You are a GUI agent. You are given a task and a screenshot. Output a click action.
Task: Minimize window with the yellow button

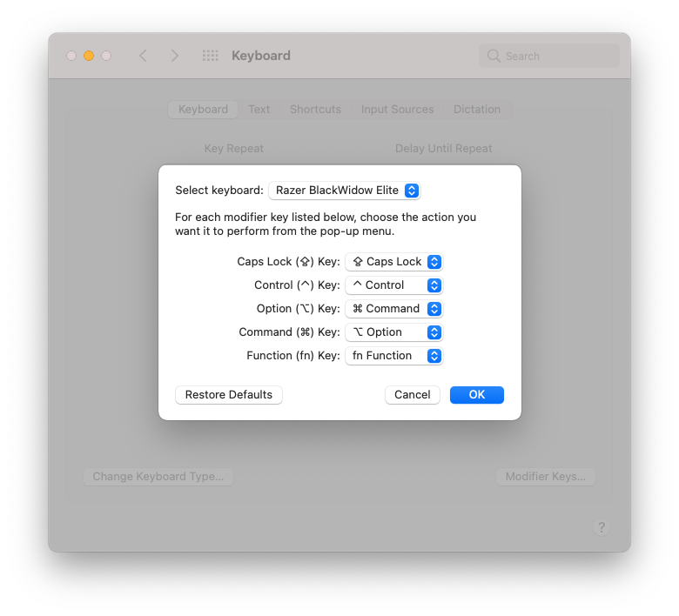pyautogui.click(x=89, y=56)
